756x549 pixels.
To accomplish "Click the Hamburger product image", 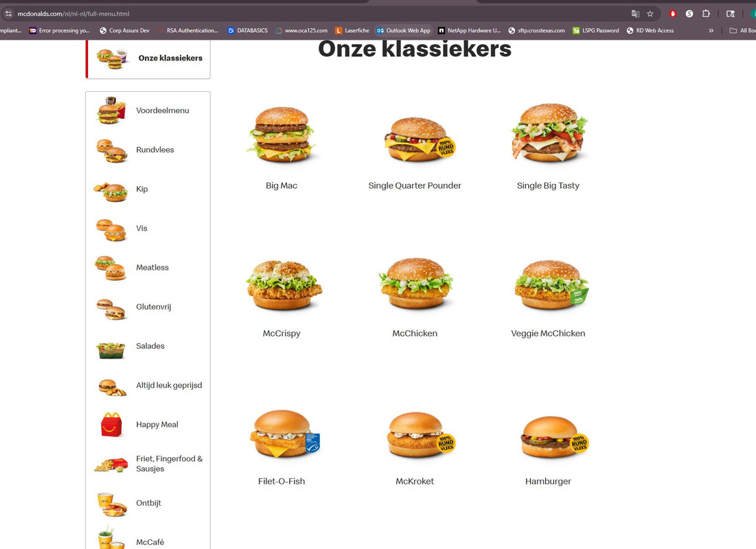I will (554, 436).
